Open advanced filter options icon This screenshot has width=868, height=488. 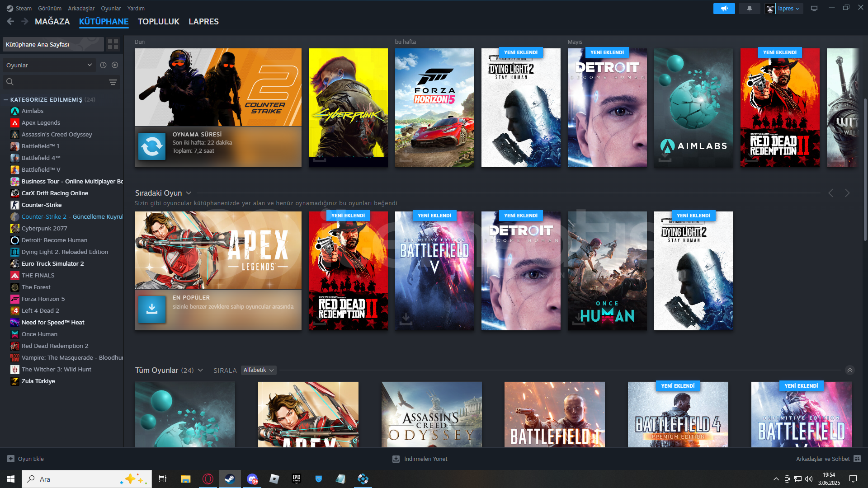(113, 82)
